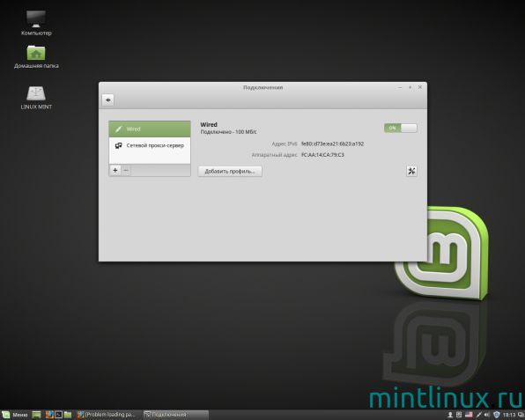Open the user applet in tray
The width and height of the screenshot is (525, 420).
click(x=450, y=415)
